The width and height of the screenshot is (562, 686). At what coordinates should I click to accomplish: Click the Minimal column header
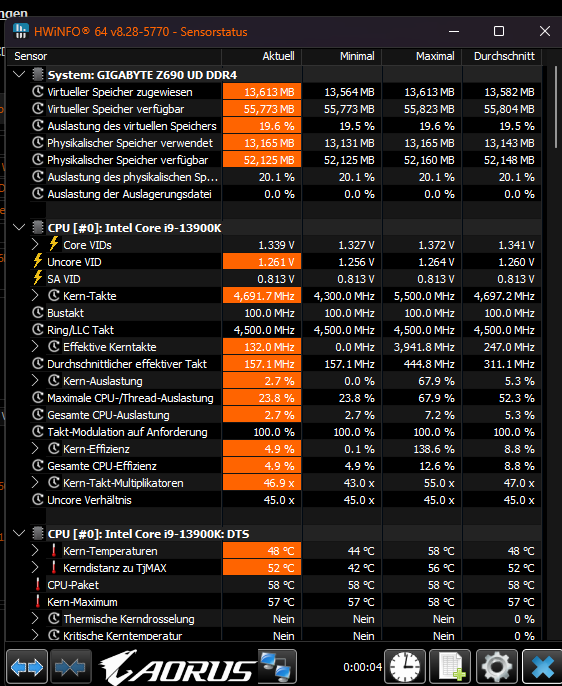pos(342,56)
